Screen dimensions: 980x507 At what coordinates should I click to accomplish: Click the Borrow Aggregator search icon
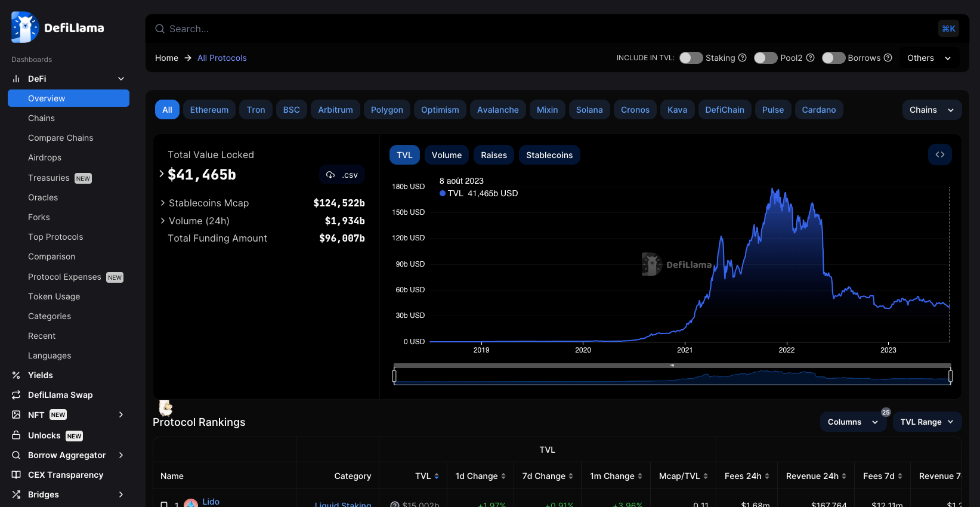click(16, 455)
